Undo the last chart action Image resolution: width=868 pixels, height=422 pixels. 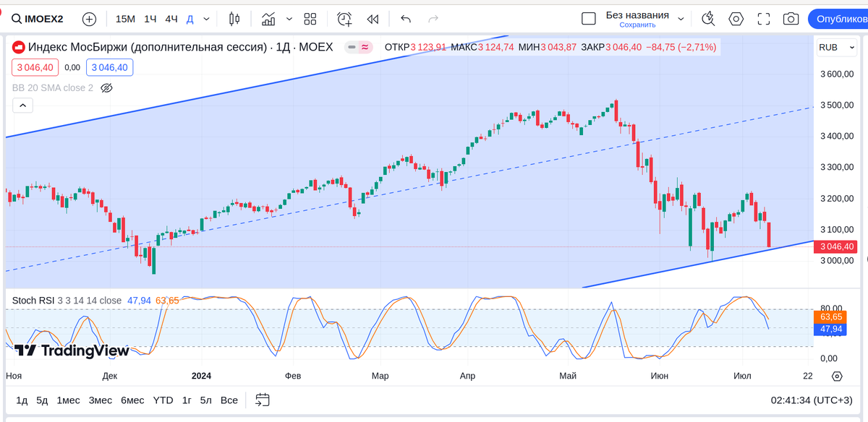(x=406, y=19)
